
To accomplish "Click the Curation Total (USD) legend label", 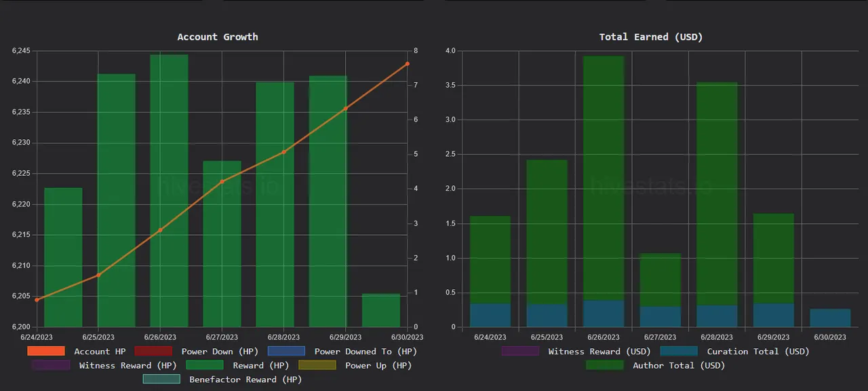I will [757, 351].
